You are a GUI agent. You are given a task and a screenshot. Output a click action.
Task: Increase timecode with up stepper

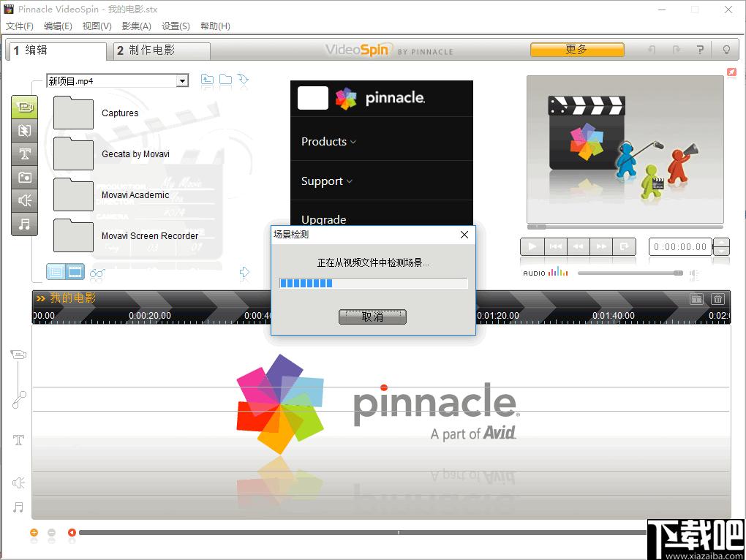pyautogui.click(x=722, y=243)
